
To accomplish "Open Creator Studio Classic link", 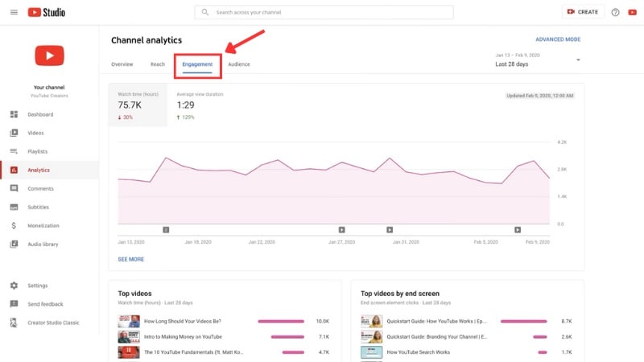I will click(x=49, y=323).
